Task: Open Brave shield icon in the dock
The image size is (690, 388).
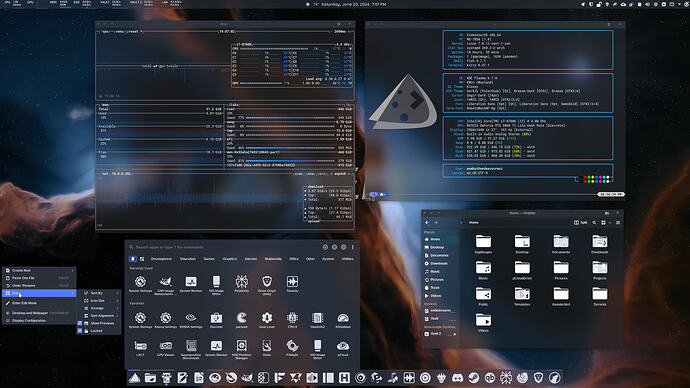Action: 538,377
